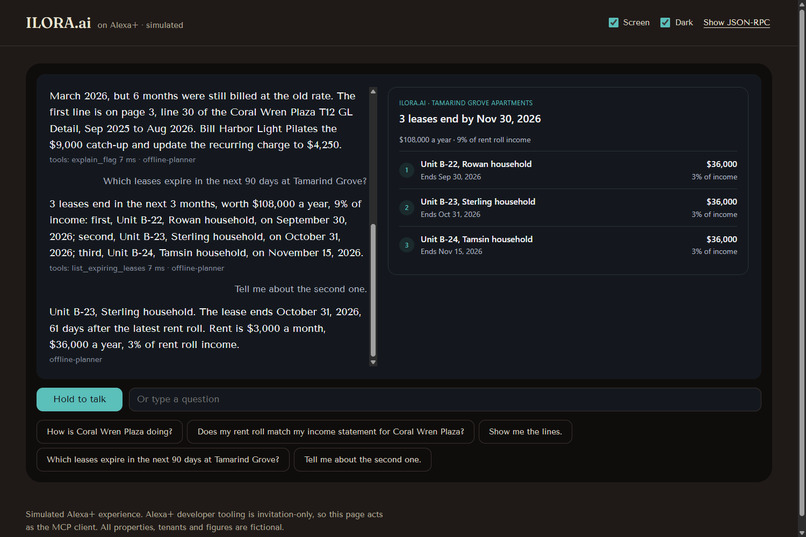Click the '$108,000 a year · 9% of rent roll income' line
806x537 pixels.
click(x=465, y=140)
